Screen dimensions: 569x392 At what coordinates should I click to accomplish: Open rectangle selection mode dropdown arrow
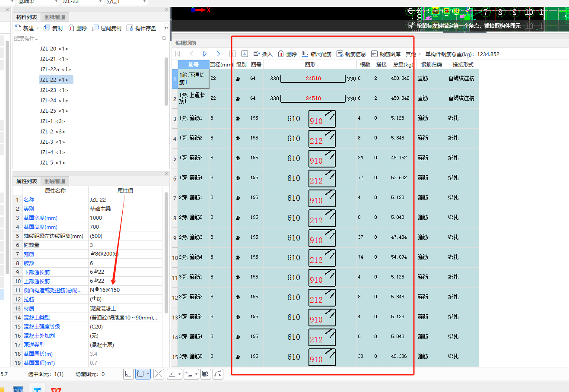[148, 374]
